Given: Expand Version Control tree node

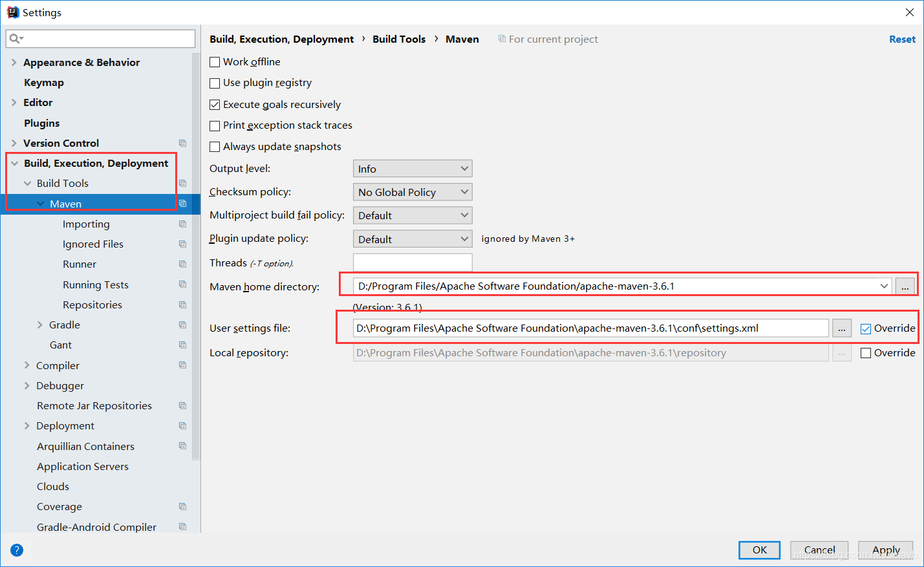Looking at the screenshot, I should click(14, 143).
